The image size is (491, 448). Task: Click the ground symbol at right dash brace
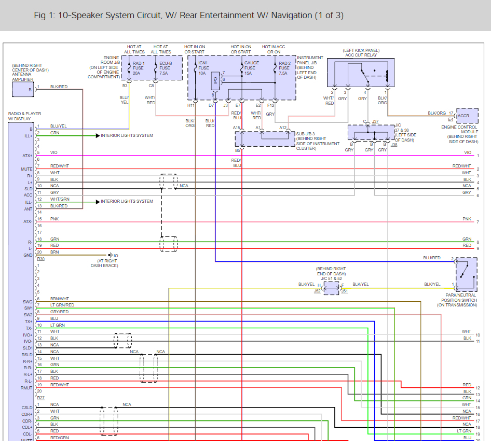click(111, 255)
